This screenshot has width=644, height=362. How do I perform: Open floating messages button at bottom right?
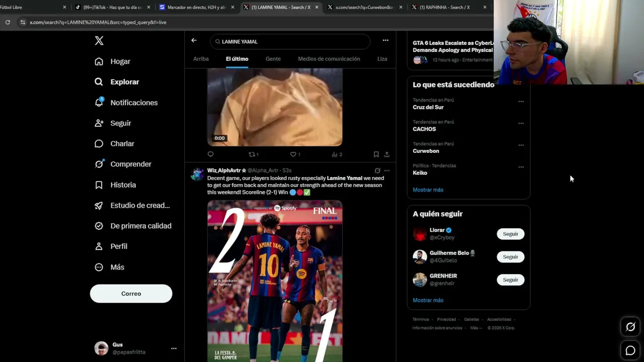(x=630, y=351)
